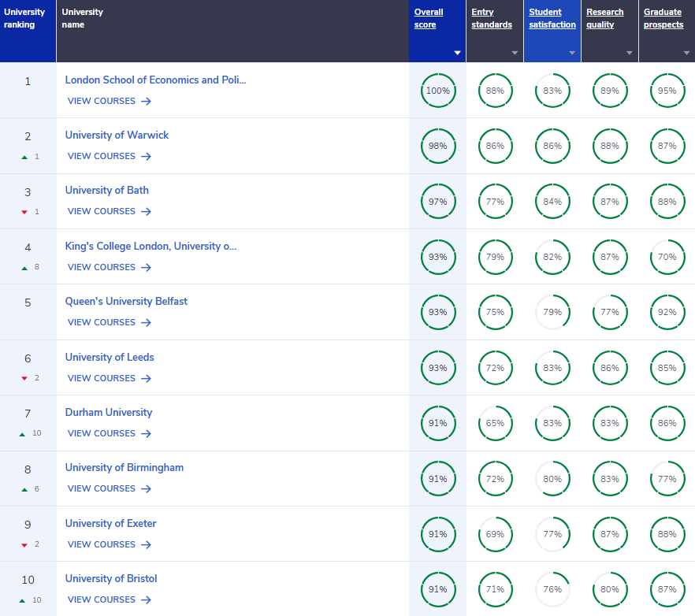Click Birmingham 80% student satisfaction circle
695x616 pixels.
pyautogui.click(x=552, y=479)
